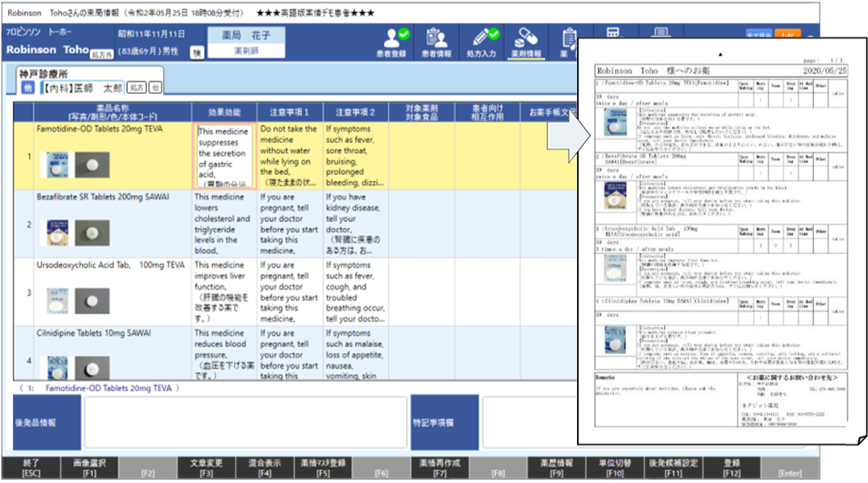The width and height of the screenshot is (868, 483).
Task: Open the 患者登録 patient registration icon
Action: (x=392, y=43)
